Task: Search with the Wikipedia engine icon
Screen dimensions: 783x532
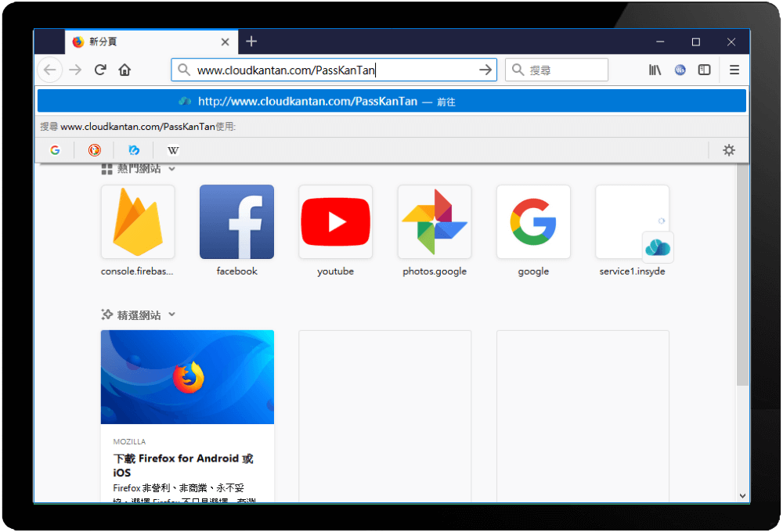Action: click(x=173, y=150)
